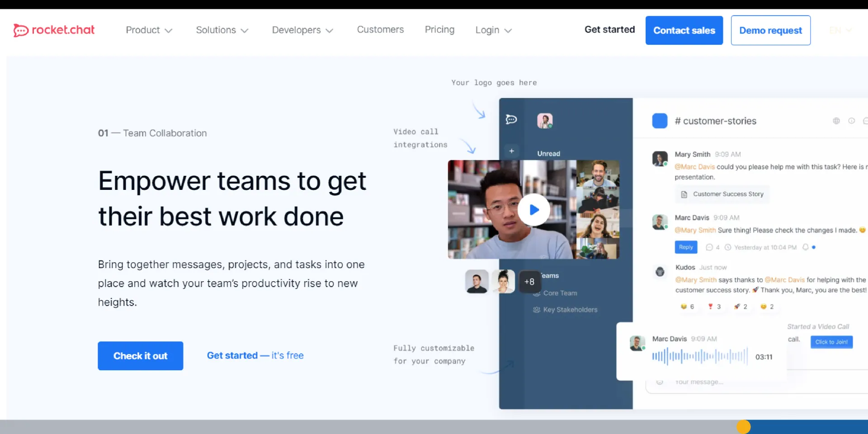Open the Login dropdown
The image size is (868, 434).
[x=493, y=30]
